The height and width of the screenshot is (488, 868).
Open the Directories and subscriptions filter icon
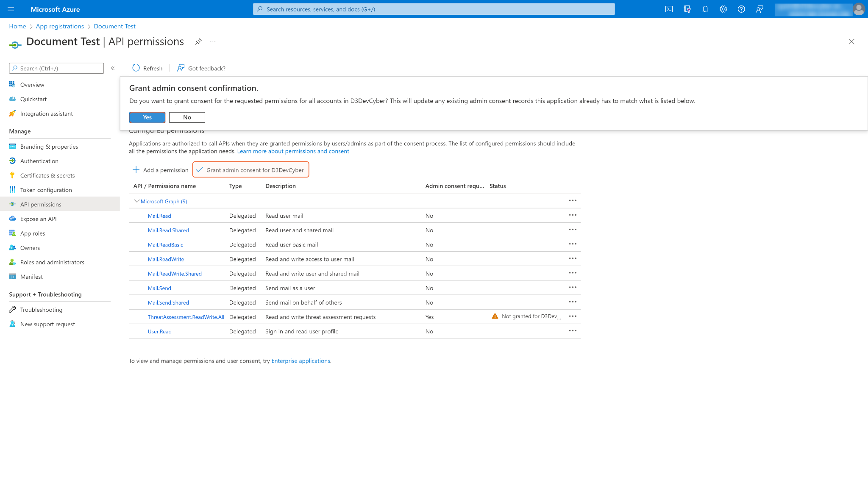(687, 9)
